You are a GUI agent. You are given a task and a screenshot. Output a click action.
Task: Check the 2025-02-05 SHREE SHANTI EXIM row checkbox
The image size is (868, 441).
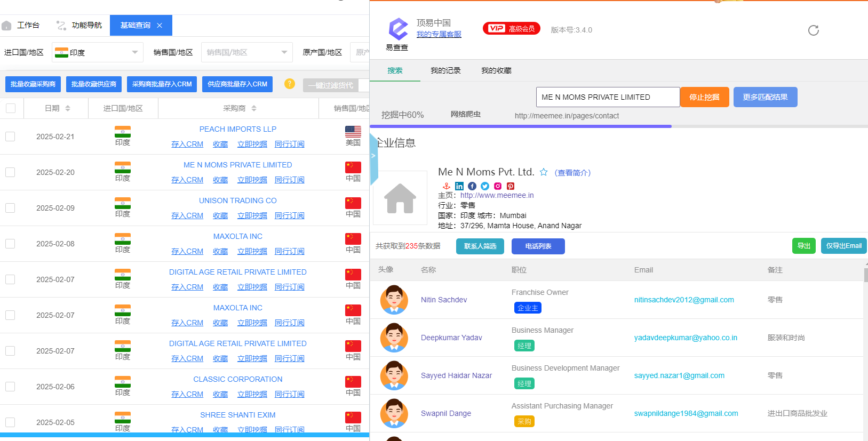[x=10, y=422]
